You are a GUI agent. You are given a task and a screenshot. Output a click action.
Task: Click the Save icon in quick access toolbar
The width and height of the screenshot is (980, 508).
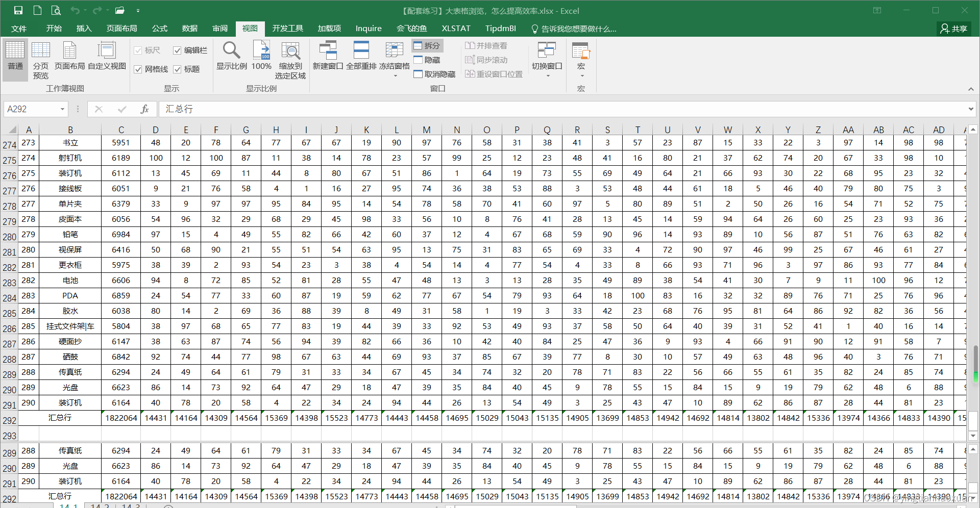tap(18, 10)
